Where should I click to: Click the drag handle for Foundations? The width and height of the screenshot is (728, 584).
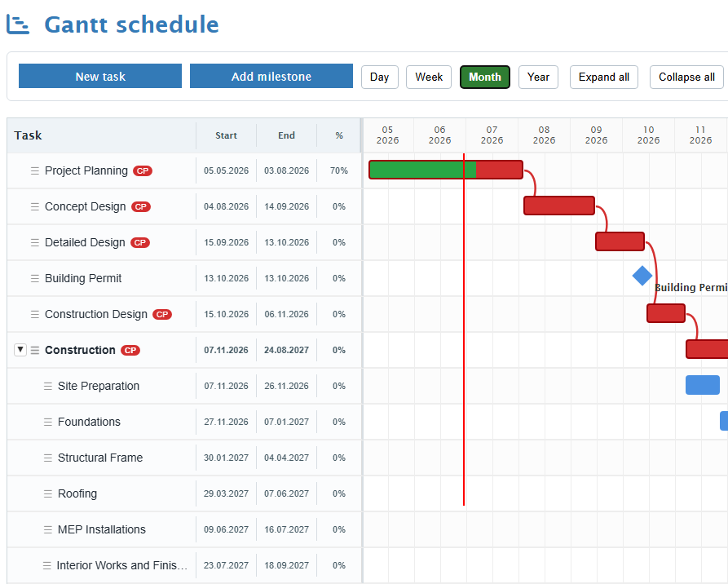point(48,422)
